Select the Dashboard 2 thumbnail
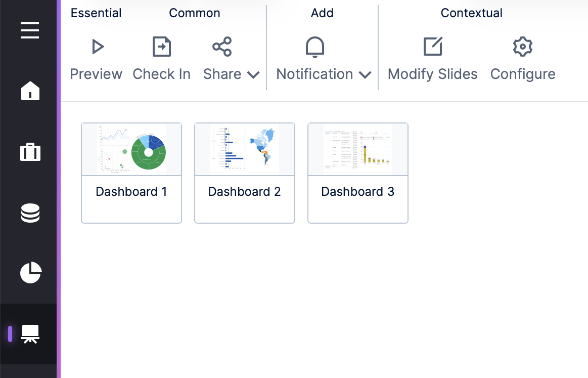The image size is (588, 378). [x=245, y=149]
